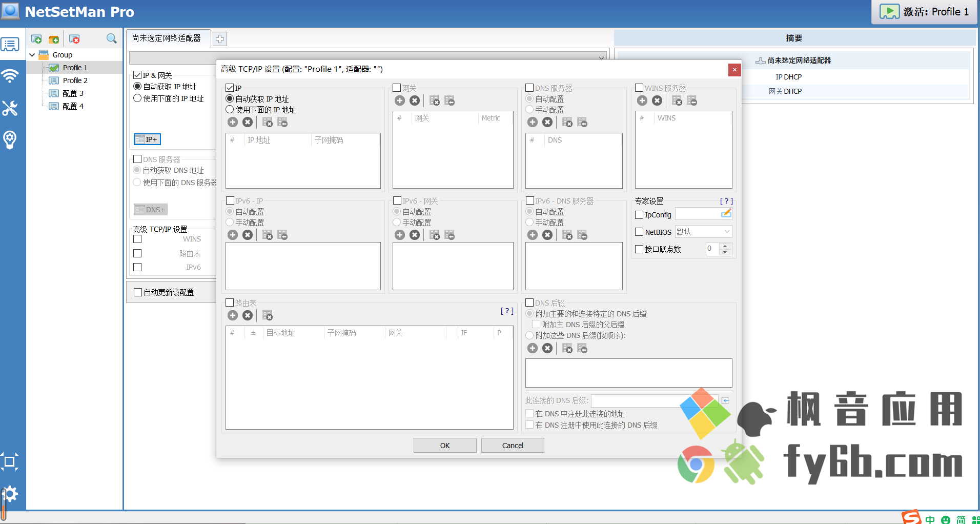This screenshot has width=980, height=524.
Task: Select 配置 3 in tree
Action: coord(73,93)
